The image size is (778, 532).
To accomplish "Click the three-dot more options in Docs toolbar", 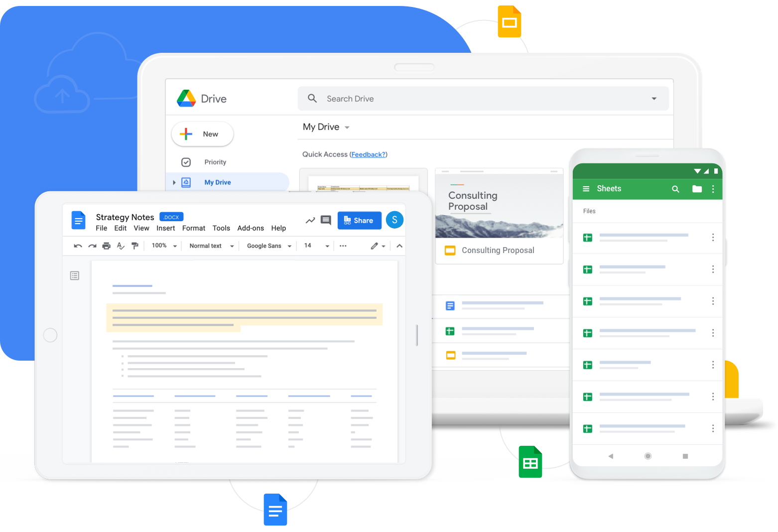I will point(343,246).
